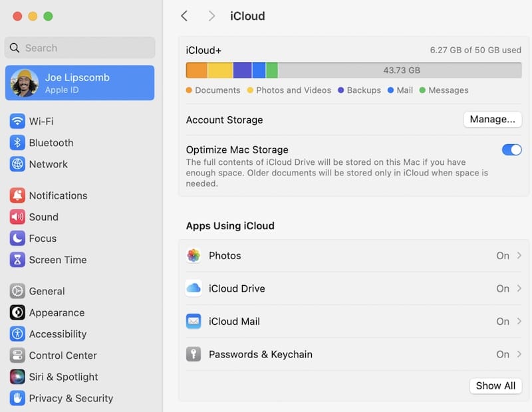Open the Bluetooth icon in sidebar
This screenshot has height=412, width=532.
pos(17,143)
